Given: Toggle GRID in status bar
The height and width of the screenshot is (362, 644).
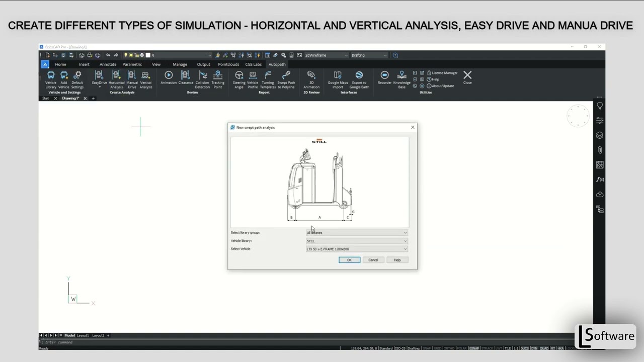Looking at the screenshot, I should [x=438, y=348].
